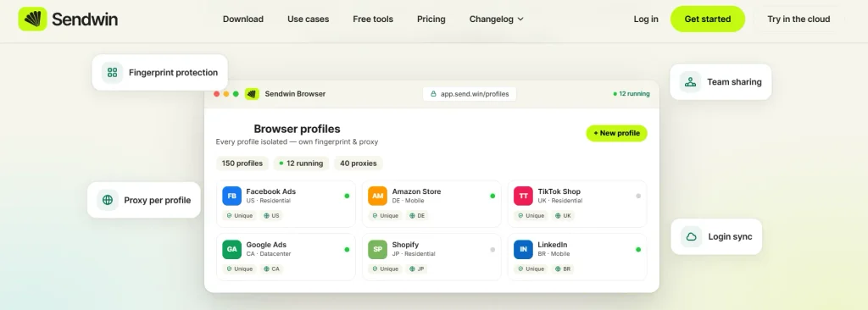Click the Sendwin logo icon in header
This screenshot has width=868, height=310.
pos(33,19)
